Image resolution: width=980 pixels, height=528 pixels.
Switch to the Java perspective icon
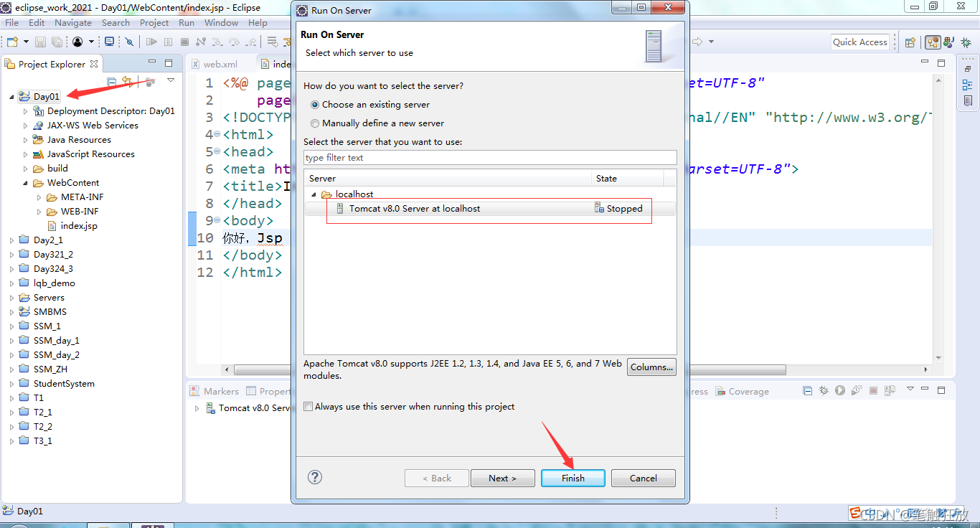948,43
